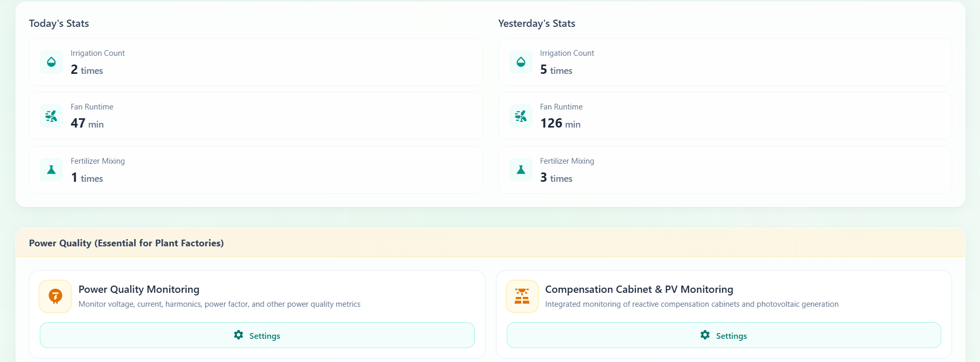The width and height of the screenshot is (980, 362).
Task: Select today's Irrigation Count 2 times card
Action: [256, 62]
